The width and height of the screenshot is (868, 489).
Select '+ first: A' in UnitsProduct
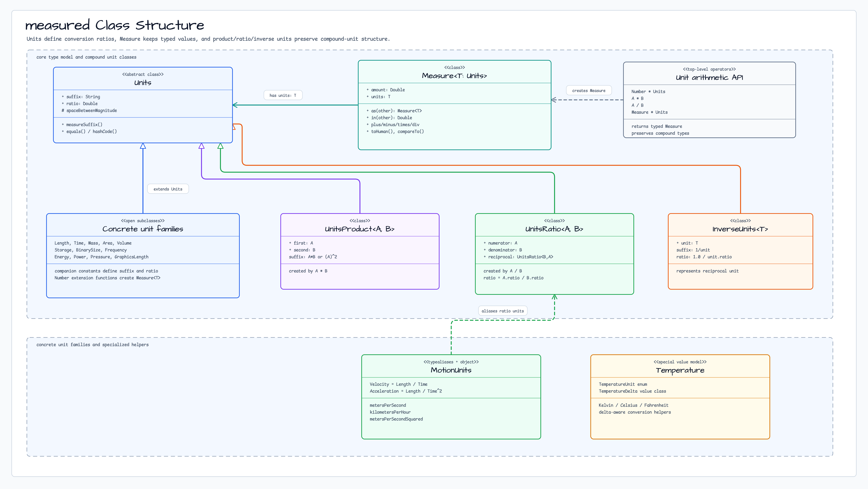coord(301,243)
